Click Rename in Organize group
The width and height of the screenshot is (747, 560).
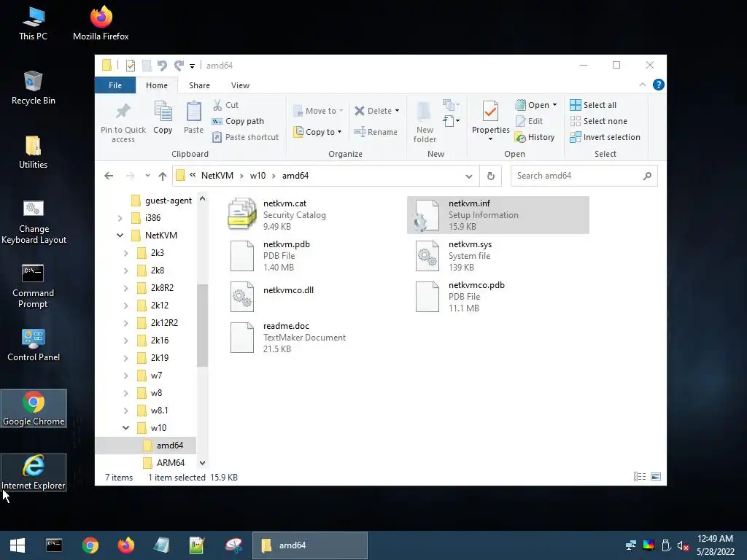(x=376, y=132)
